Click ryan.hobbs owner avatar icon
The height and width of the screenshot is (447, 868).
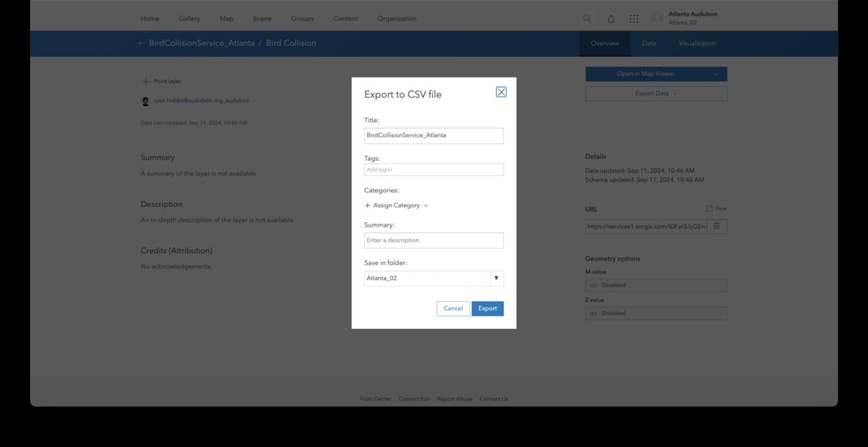(145, 101)
